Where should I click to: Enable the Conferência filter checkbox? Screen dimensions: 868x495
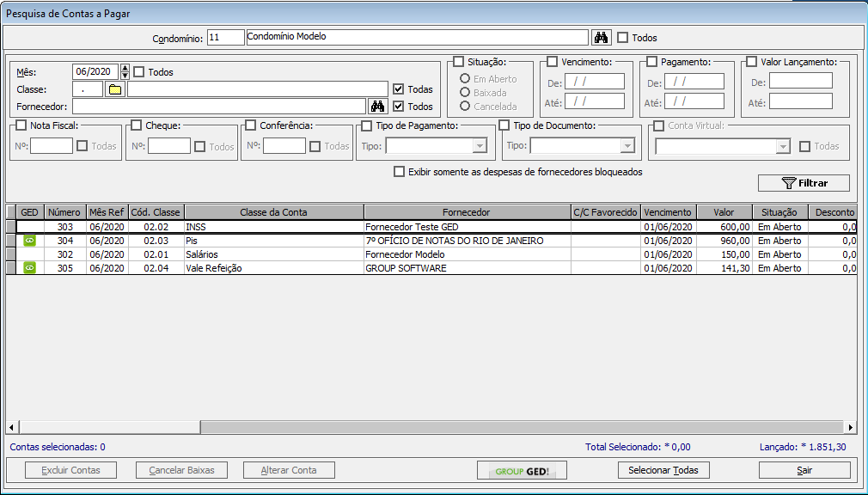pyautogui.click(x=251, y=125)
